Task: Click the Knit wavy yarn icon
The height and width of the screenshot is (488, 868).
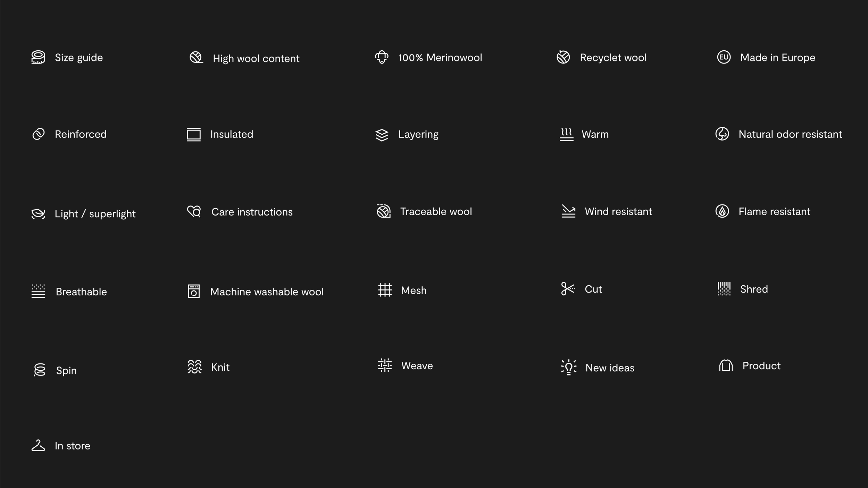Action: (x=194, y=367)
